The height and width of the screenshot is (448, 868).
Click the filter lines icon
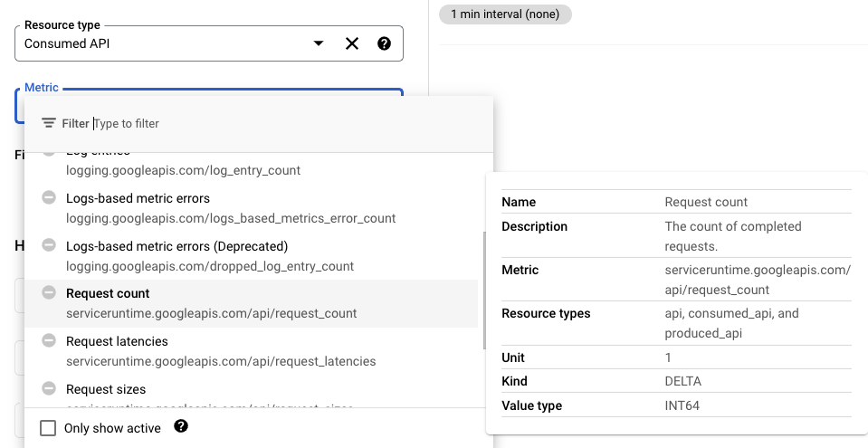click(x=49, y=123)
